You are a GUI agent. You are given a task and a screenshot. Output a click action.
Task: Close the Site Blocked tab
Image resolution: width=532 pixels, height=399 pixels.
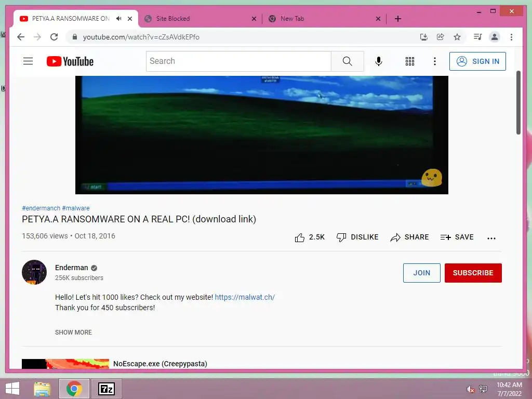click(254, 19)
